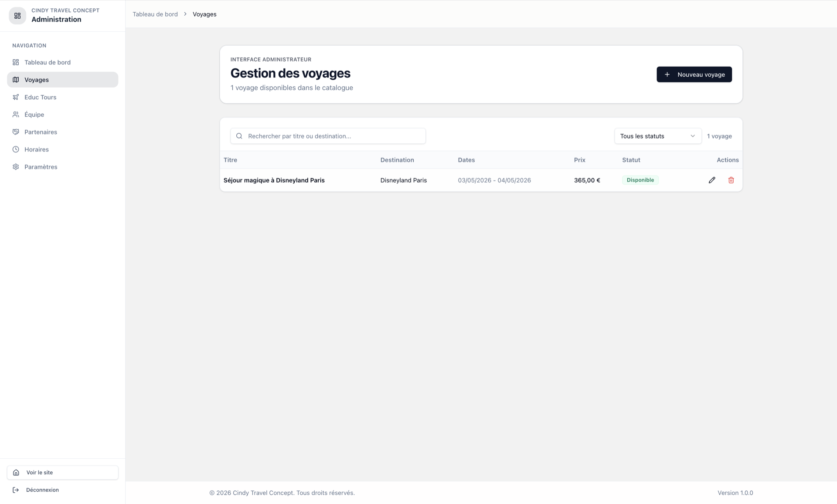Click the magnifier search icon

239,136
